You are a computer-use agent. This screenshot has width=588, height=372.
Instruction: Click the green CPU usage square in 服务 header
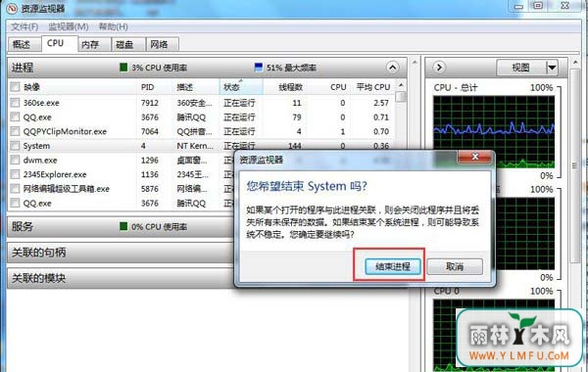[x=123, y=226]
